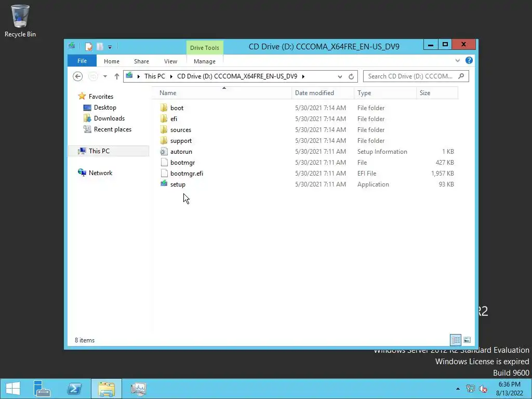
Task: Select the bootmgr.efi file
Action: click(x=187, y=174)
